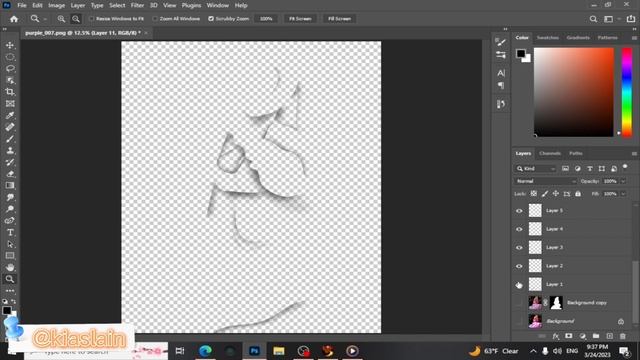The height and width of the screenshot is (360, 640).
Task: Click the Zoom Out magnifier option
Action: (76, 19)
